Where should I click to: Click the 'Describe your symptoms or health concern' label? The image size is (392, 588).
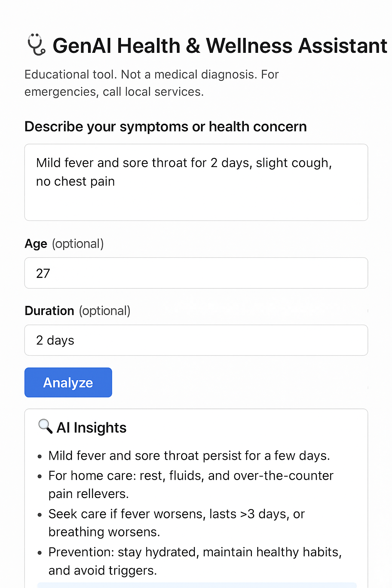pos(165,127)
